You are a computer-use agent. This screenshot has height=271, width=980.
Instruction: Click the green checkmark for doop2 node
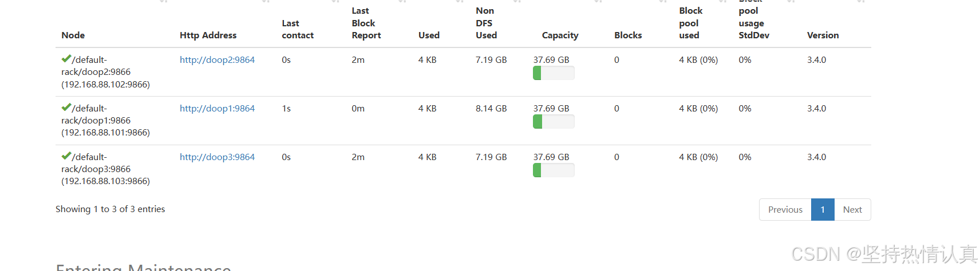tap(66, 59)
